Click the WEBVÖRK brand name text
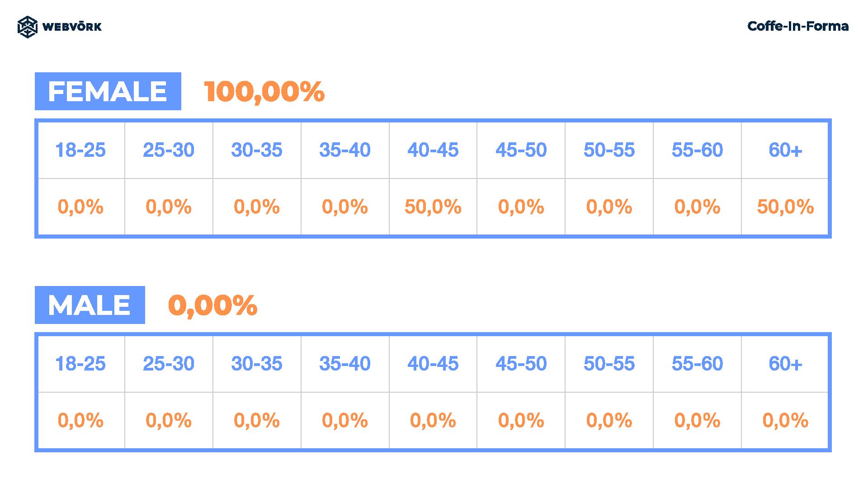 pyautogui.click(x=72, y=27)
